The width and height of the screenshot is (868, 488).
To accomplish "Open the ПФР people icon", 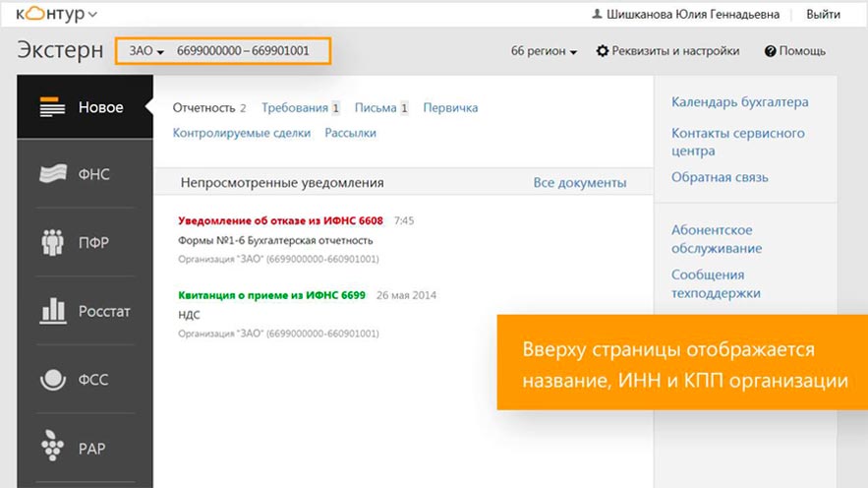I will tap(52, 242).
